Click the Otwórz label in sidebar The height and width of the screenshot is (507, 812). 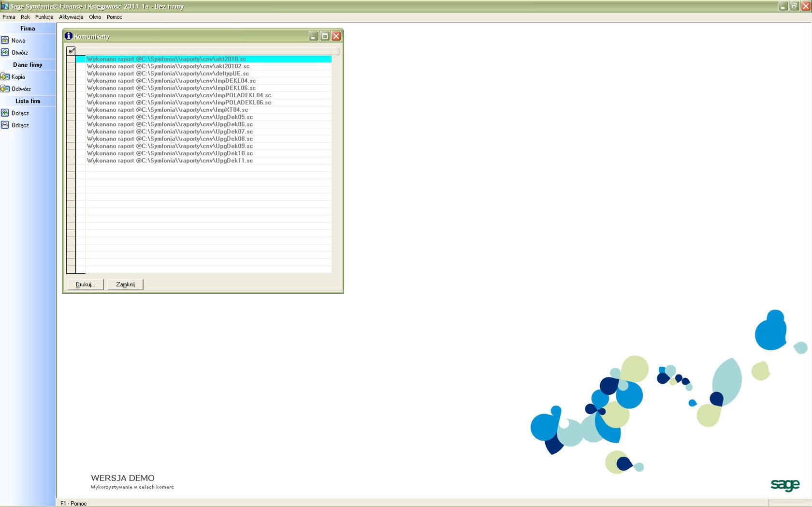pos(20,53)
